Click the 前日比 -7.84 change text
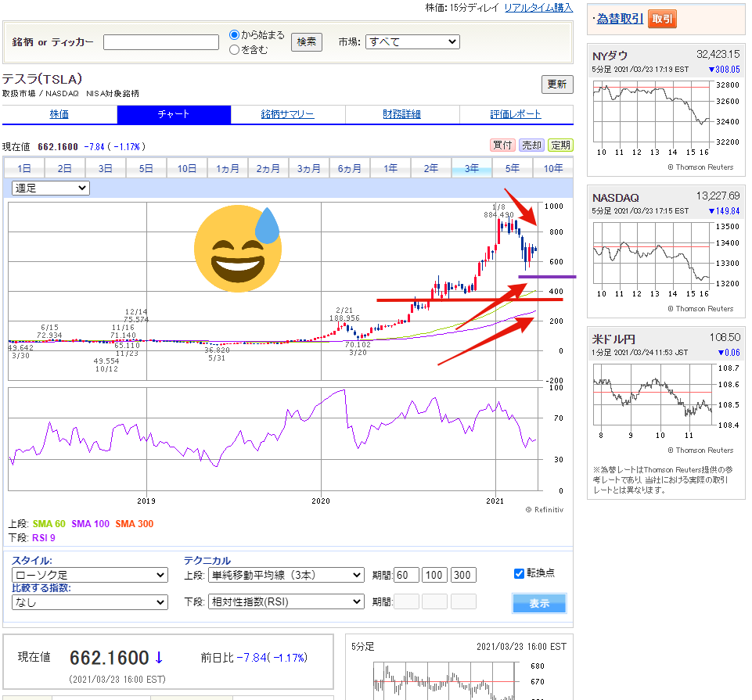Image resolution: width=752 pixels, height=700 pixels. [254, 658]
